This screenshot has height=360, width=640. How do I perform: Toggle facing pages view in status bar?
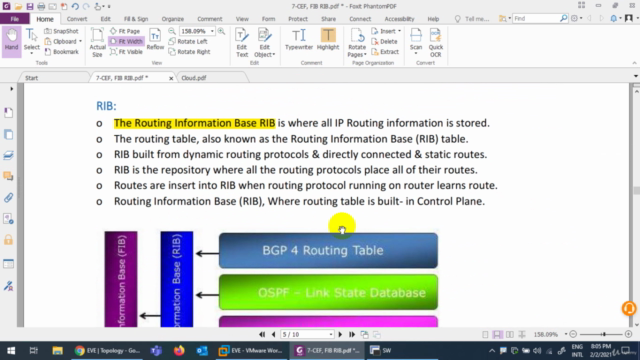point(509,334)
